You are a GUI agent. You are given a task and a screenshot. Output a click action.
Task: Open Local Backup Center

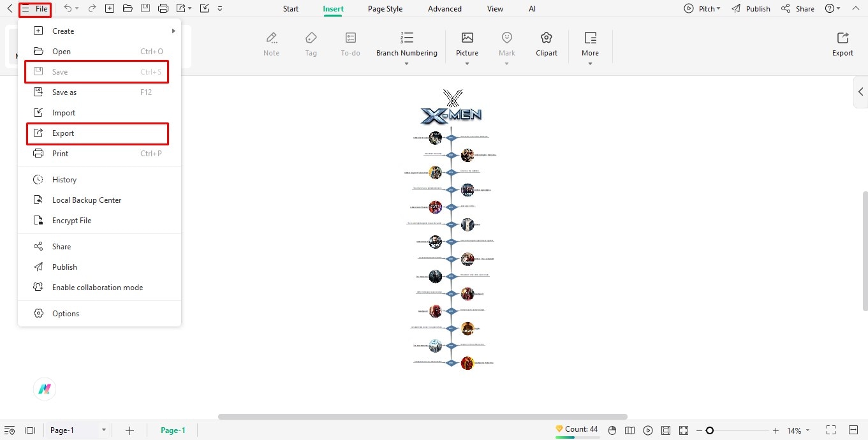99,200
